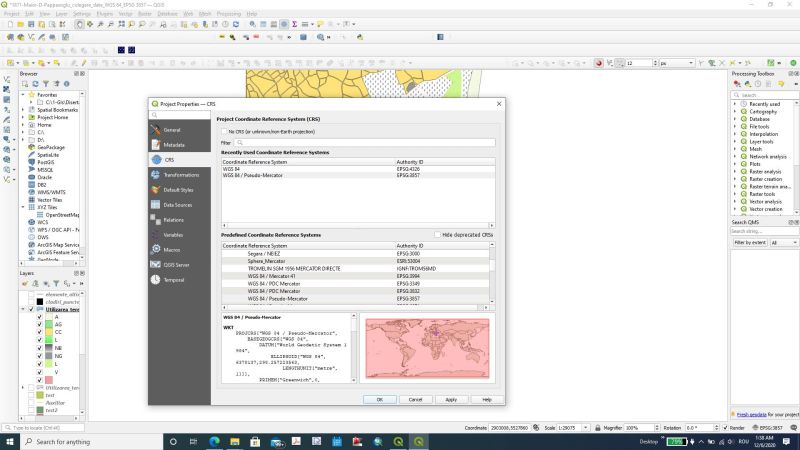
Task: Click OK in Project Properties dialog
Action: (x=380, y=399)
